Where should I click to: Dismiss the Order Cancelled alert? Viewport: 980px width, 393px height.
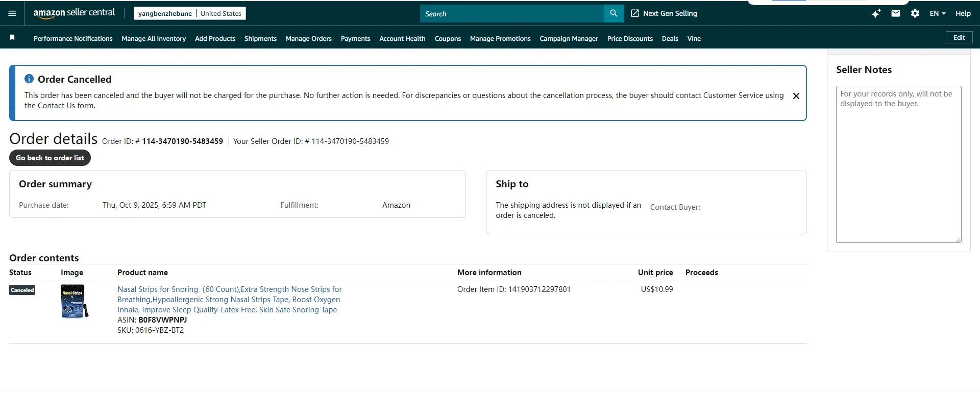(x=796, y=96)
